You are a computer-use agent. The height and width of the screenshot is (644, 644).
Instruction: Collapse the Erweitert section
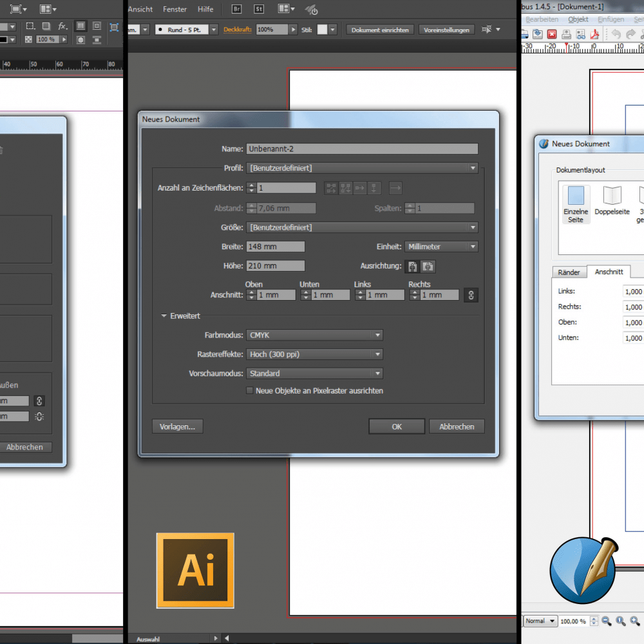click(x=166, y=316)
